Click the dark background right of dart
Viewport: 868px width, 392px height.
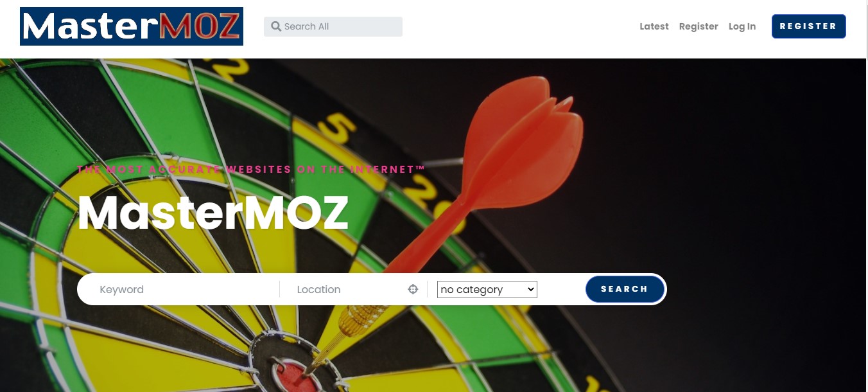[738, 193]
